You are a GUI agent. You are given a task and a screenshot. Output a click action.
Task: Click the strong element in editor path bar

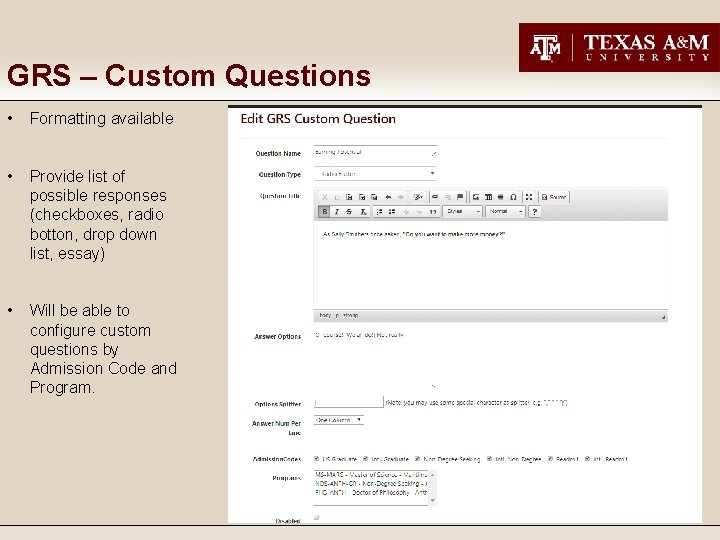pos(350,315)
